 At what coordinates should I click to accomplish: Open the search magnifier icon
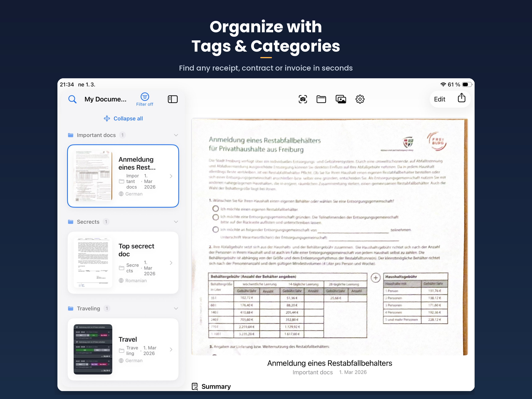(x=72, y=99)
